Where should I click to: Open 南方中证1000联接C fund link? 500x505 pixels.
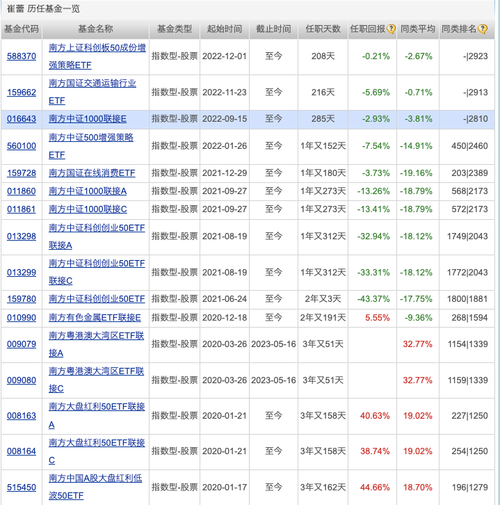tap(88, 209)
